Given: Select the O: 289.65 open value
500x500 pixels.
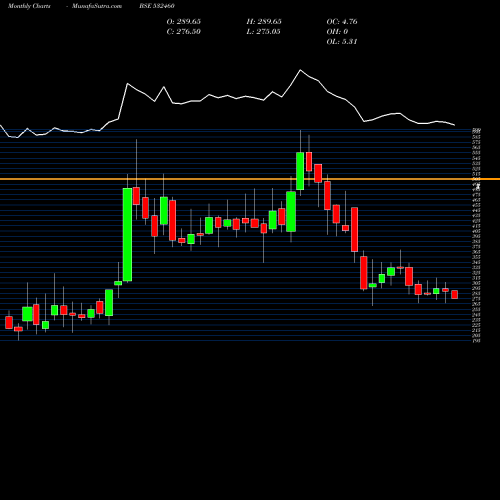Looking at the screenshot, I should coord(184,22).
